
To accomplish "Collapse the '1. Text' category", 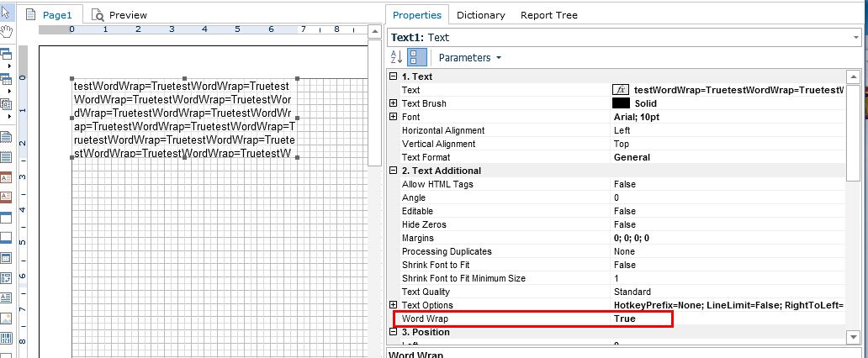I will [393, 76].
